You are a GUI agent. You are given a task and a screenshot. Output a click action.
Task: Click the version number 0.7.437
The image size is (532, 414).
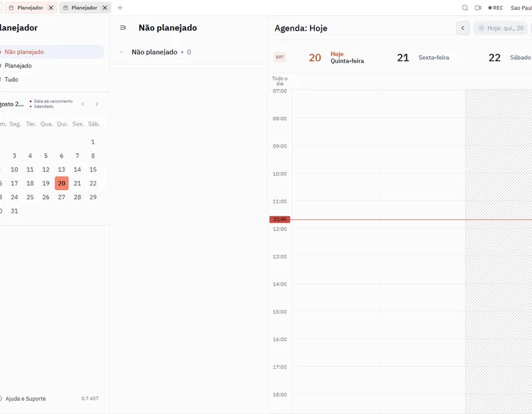pos(90,399)
